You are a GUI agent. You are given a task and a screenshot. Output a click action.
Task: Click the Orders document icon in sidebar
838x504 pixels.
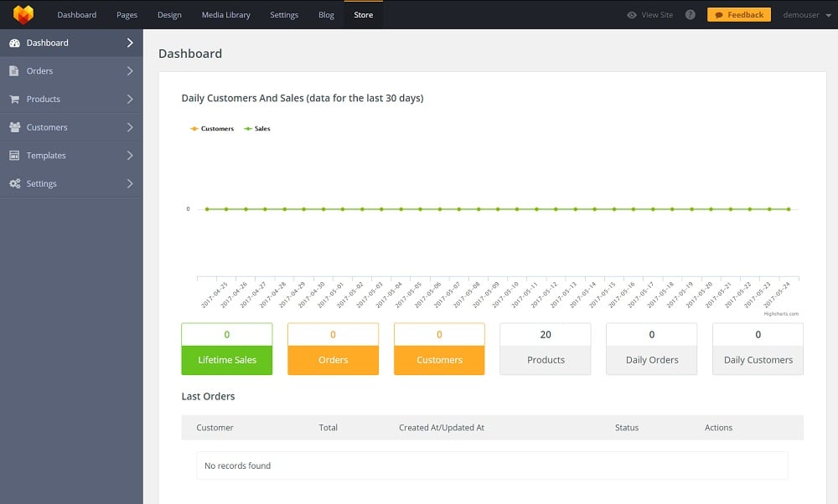click(x=14, y=71)
